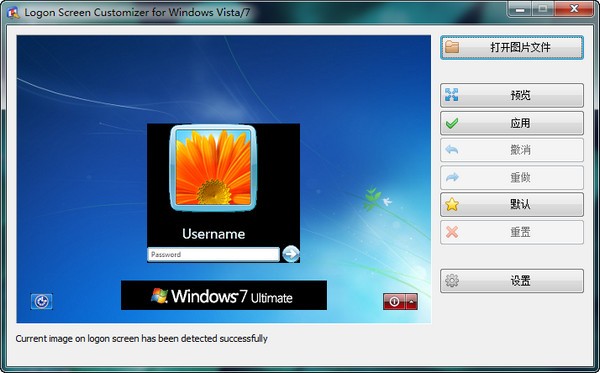The height and width of the screenshot is (373, 600).
Task: Click the redo arrow icon beside 重做
Action: tap(452, 177)
